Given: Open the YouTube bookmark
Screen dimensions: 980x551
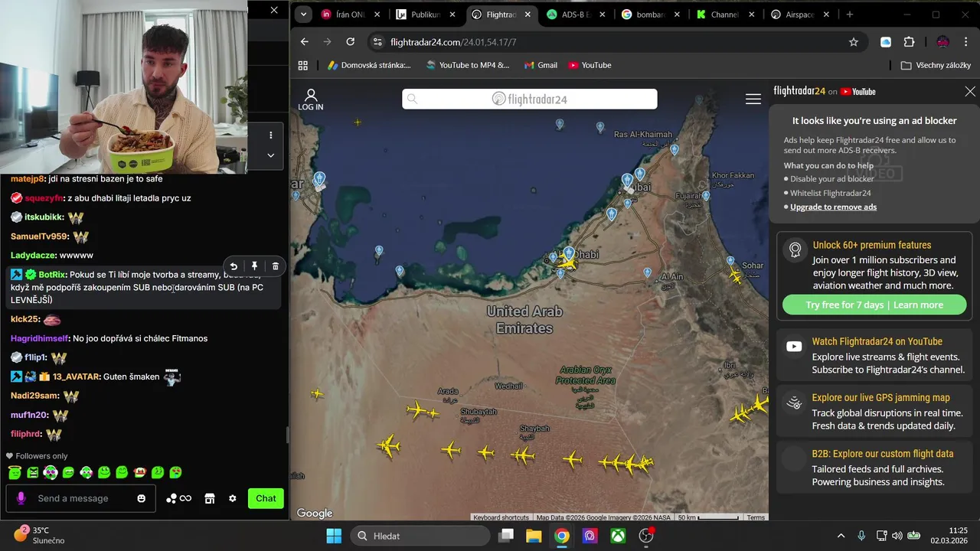Looking at the screenshot, I should (x=590, y=65).
